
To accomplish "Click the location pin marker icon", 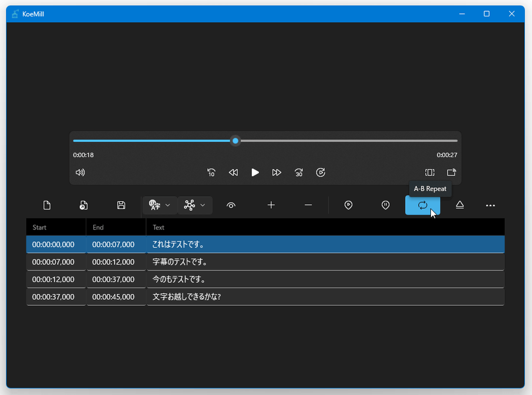I will pyautogui.click(x=348, y=205).
